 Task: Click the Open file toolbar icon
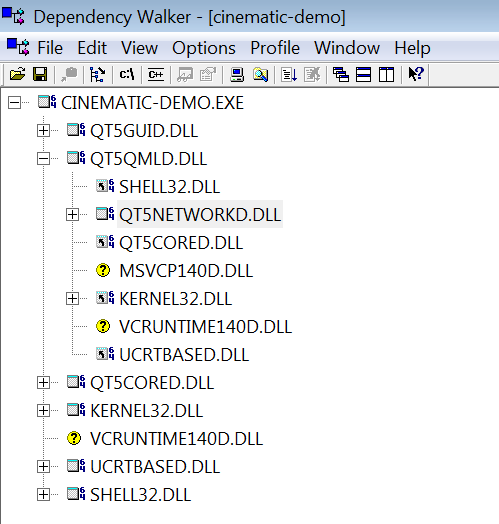[17, 74]
